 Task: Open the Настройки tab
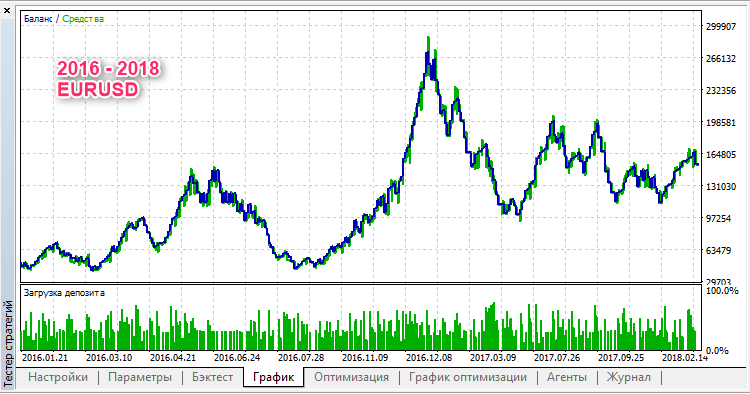click(x=58, y=377)
